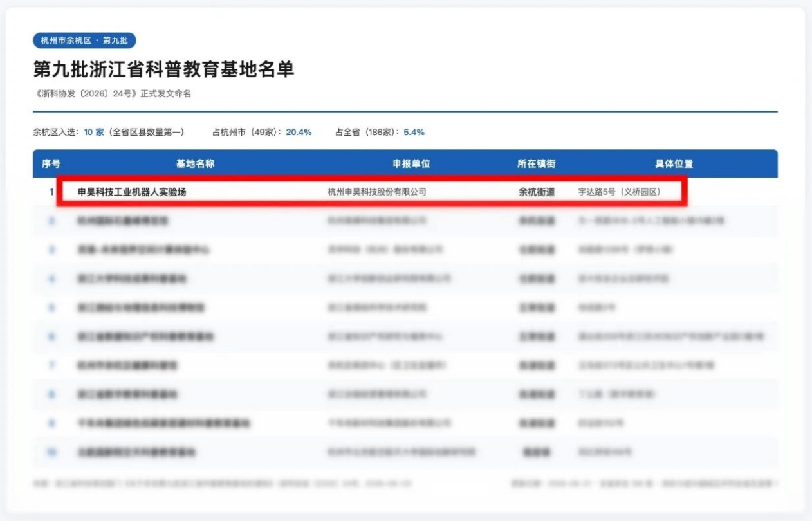812x521 pixels.
Task: Click the subtitle 《浙科协发〔2026〕24号》正式发文命名
Action: (x=112, y=94)
